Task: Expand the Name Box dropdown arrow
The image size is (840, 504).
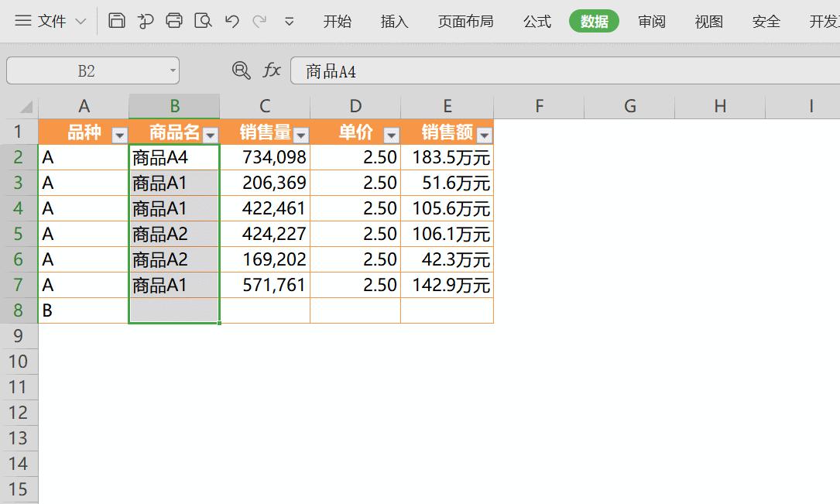Action: point(173,70)
